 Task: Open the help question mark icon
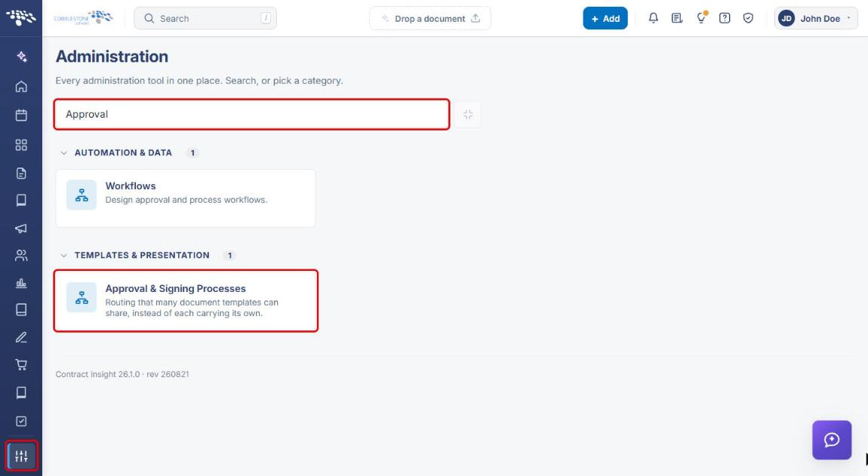(725, 18)
